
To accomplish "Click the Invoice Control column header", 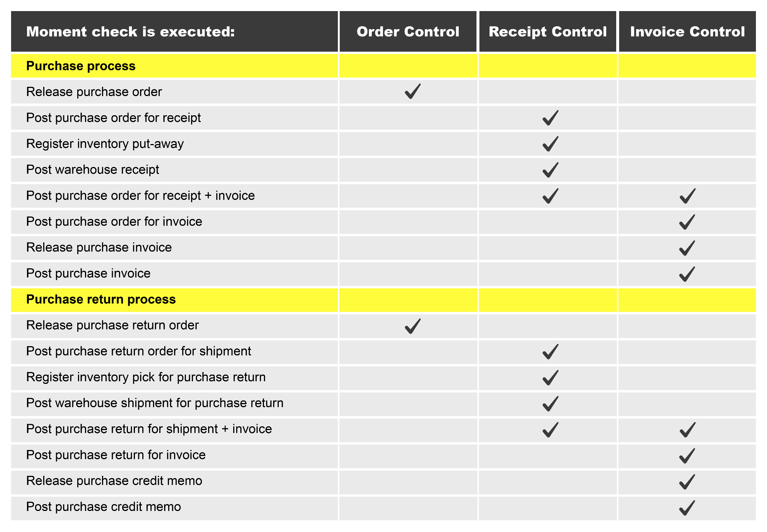I will click(x=687, y=32).
